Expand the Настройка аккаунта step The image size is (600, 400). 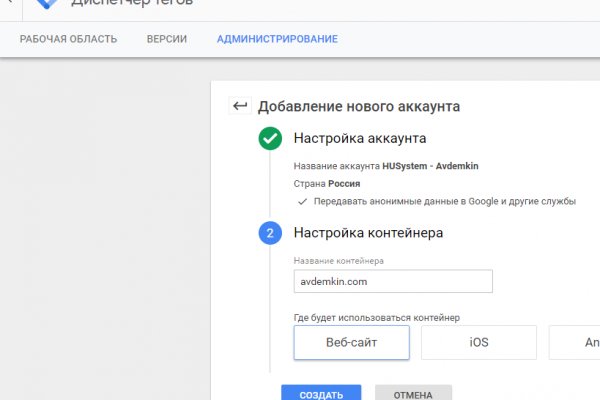tap(360, 139)
